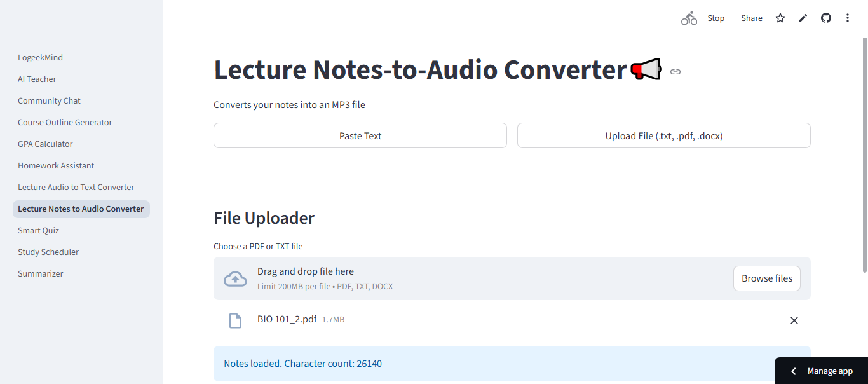Click Stop to halt the script
The width and height of the screenshot is (868, 384).
pyautogui.click(x=715, y=18)
